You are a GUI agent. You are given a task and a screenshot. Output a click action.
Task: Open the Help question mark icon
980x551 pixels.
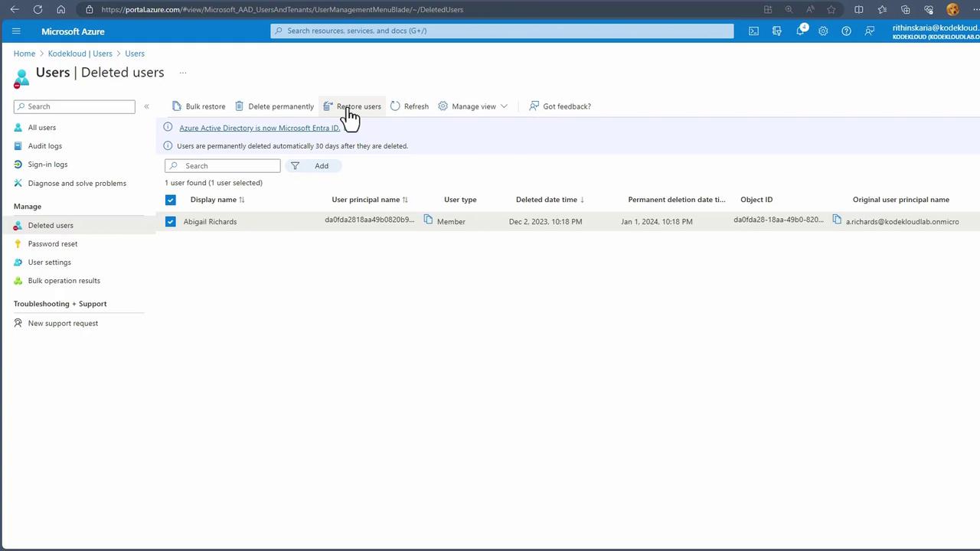846,31
